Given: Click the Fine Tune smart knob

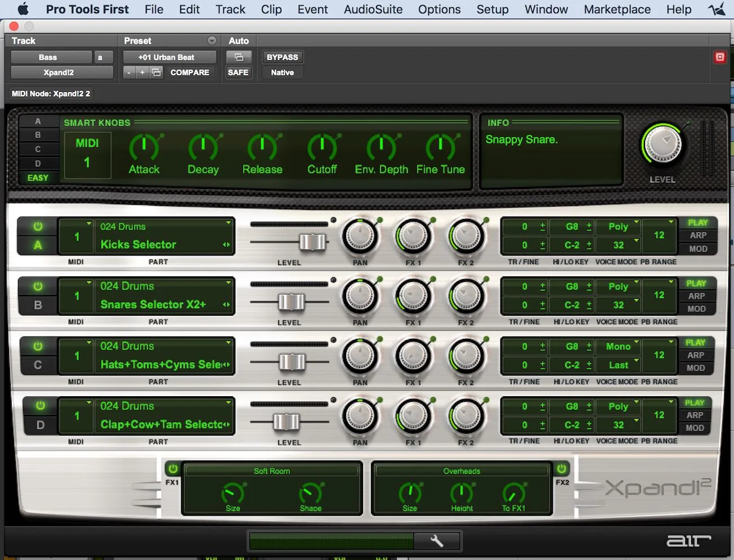Looking at the screenshot, I should click(x=441, y=147).
